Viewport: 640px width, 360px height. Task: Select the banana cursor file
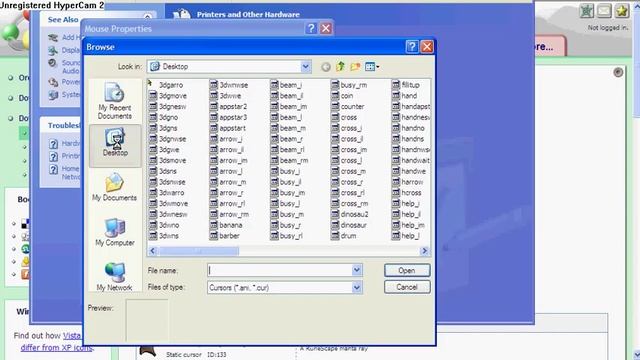pyautogui.click(x=226, y=225)
